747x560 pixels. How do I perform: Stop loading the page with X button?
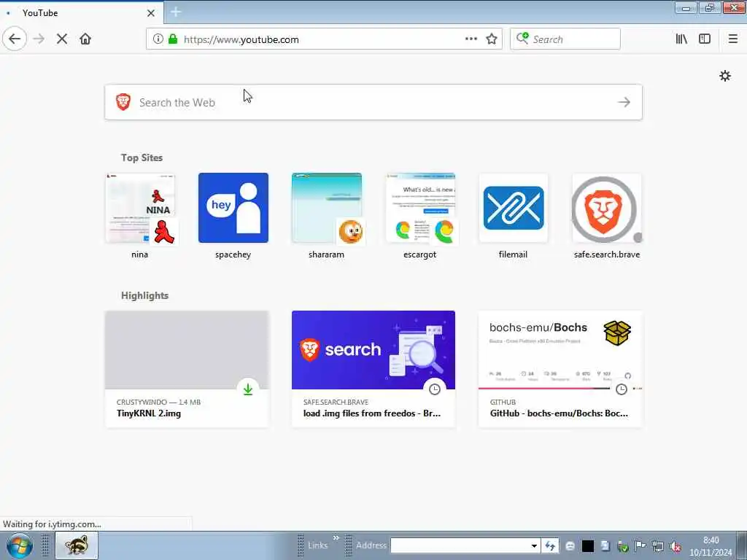(62, 39)
